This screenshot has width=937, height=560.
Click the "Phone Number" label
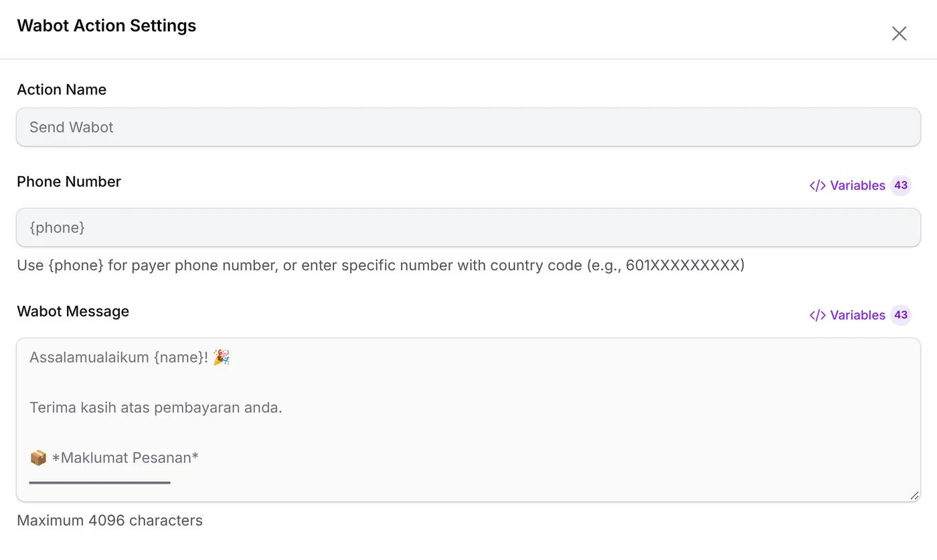tap(69, 182)
